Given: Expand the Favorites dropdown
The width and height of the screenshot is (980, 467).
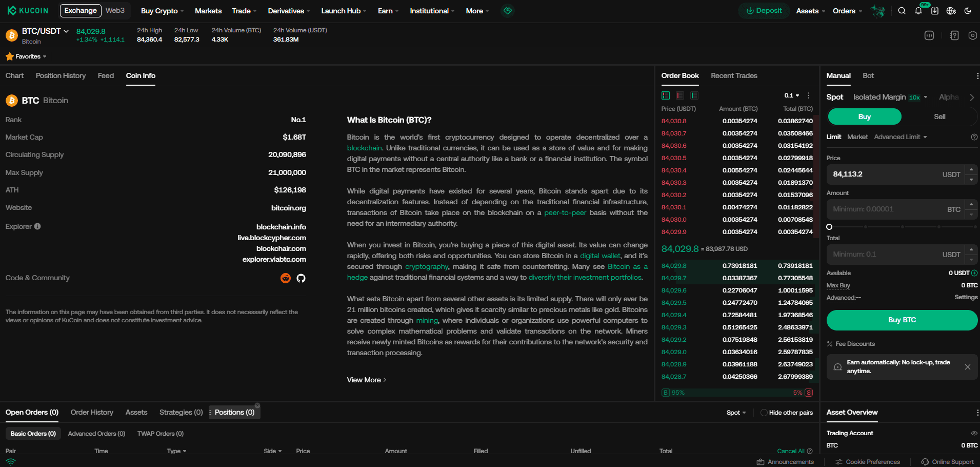Looking at the screenshot, I should click(x=31, y=56).
